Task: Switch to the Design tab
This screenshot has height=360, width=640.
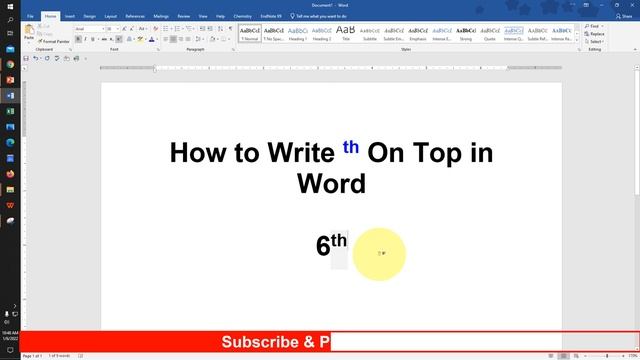Action: click(89, 16)
